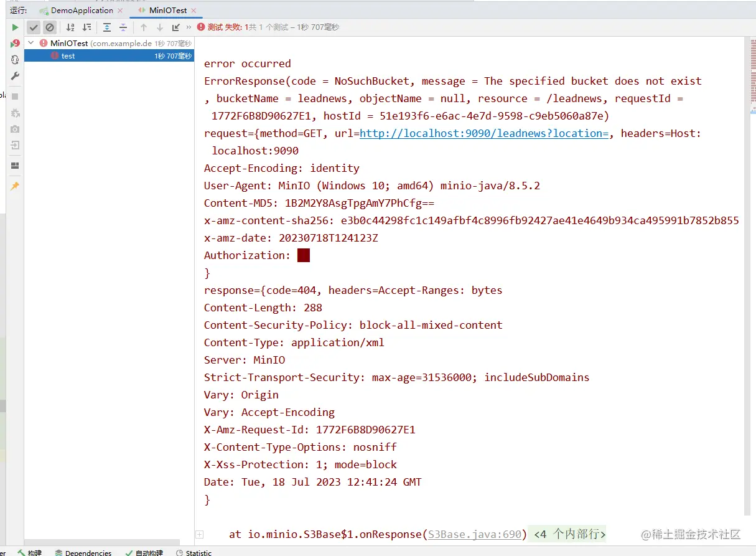Click the export test results icon
756x556 pixels.
(175, 27)
